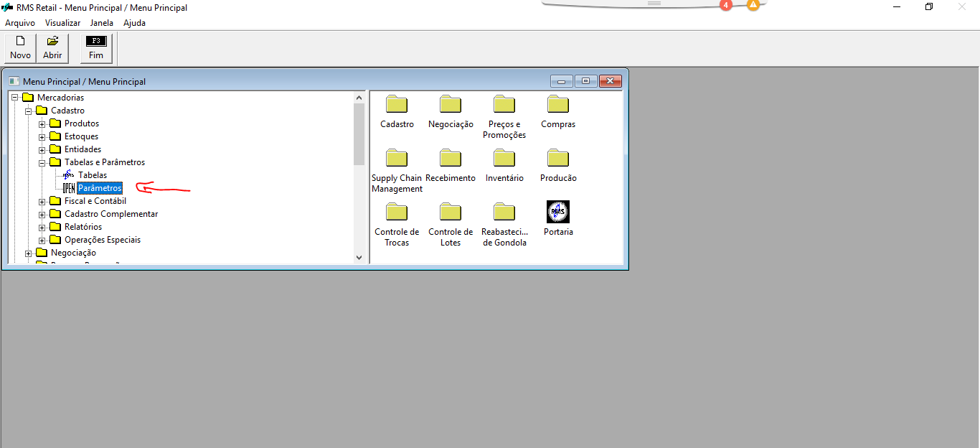Screen dimensions: 980x448
Task: Collapse the Tabelas e Parâmetros node
Action: (x=42, y=162)
